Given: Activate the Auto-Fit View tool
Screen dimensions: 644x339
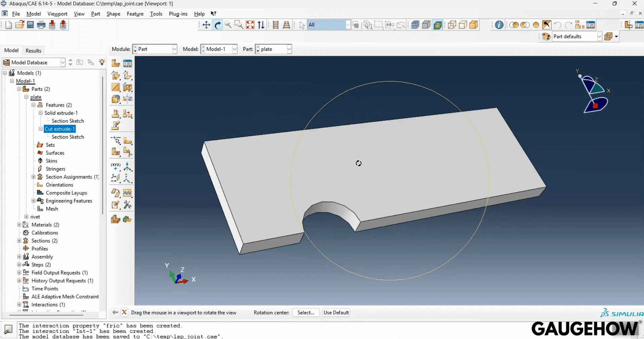Looking at the screenshot, I should [251, 25].
